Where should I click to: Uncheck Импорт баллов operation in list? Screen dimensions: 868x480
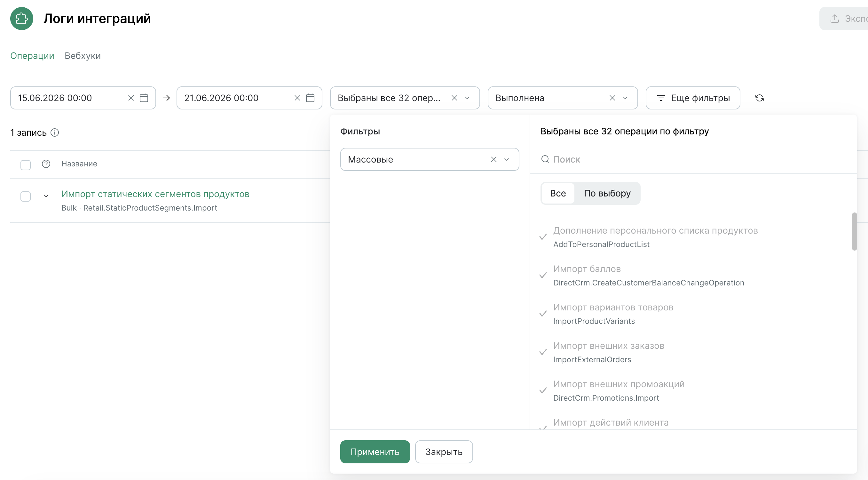coord(542,276)
